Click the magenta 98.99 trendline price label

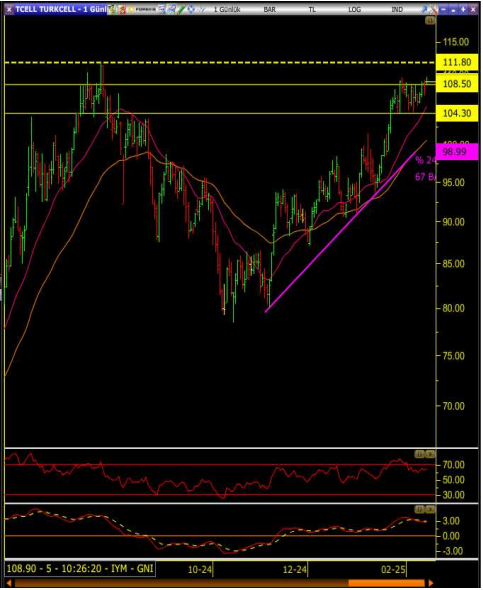457,152
